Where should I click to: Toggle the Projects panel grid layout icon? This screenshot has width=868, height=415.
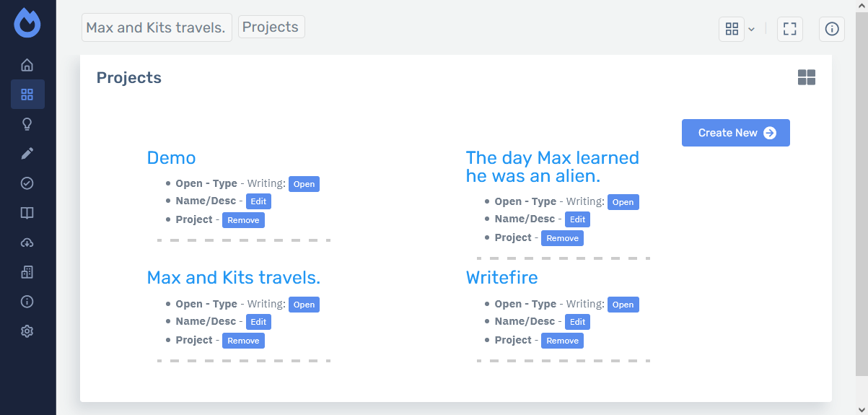tap(807, 77)
